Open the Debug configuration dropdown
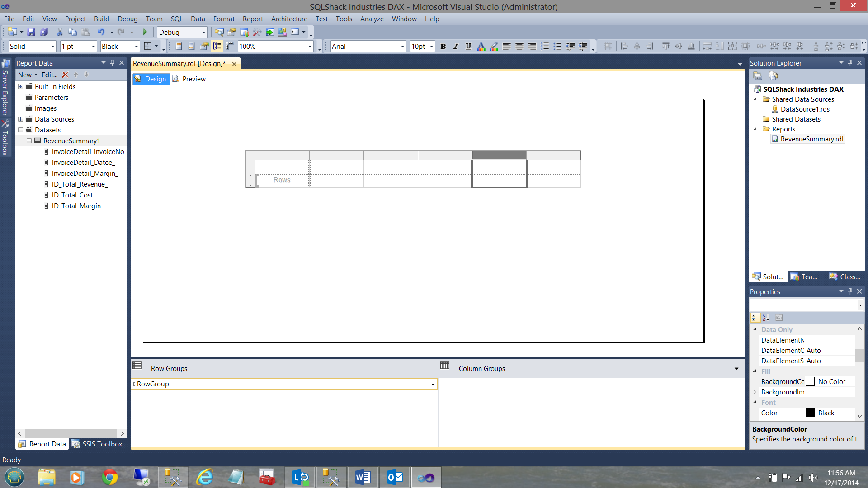The width and height of the screenshot is (868, 488). [203, 32]
